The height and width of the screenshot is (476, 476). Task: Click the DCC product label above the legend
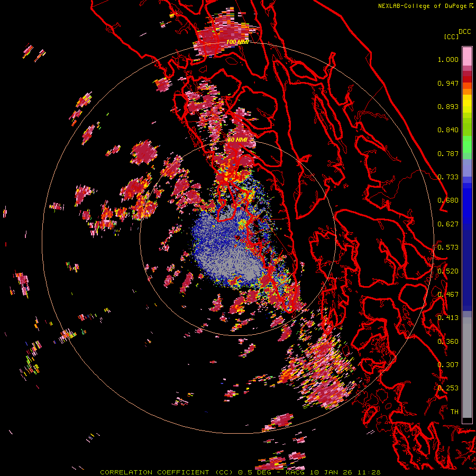pos(465,32)
